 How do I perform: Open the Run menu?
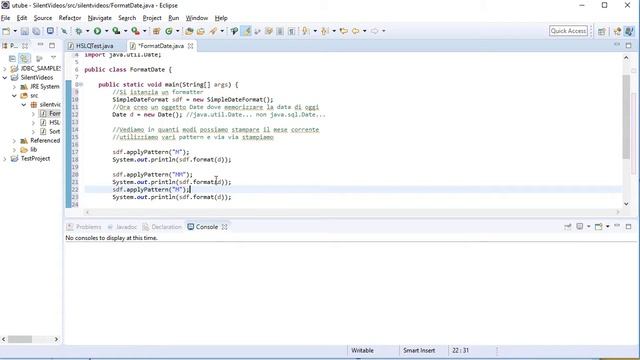tap(173, 18)
